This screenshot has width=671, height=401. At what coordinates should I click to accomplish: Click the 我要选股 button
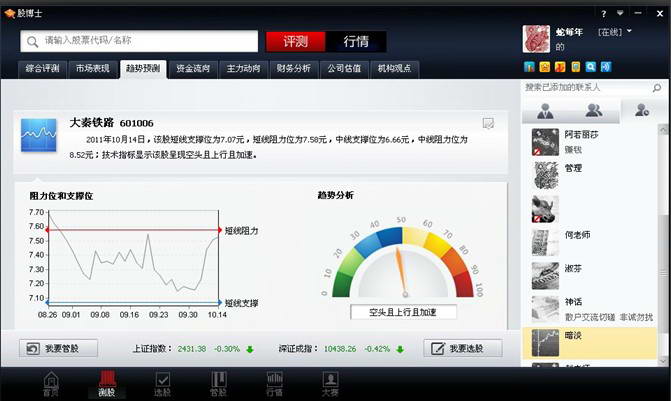tap(463, 348)
